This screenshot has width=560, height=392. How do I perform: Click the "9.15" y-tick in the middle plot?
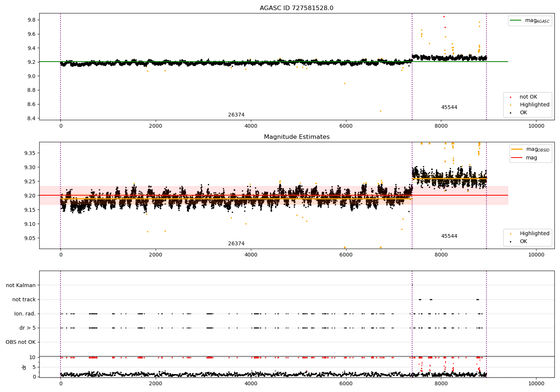pos(30,210)
